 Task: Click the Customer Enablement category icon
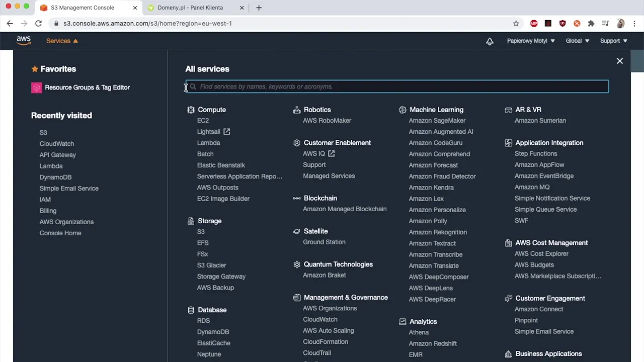coord(297,143)
